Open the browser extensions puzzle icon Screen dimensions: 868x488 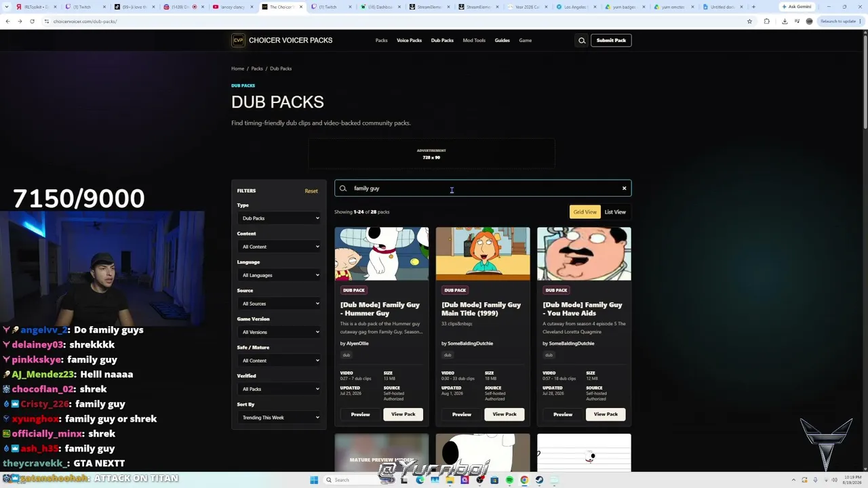767,21
